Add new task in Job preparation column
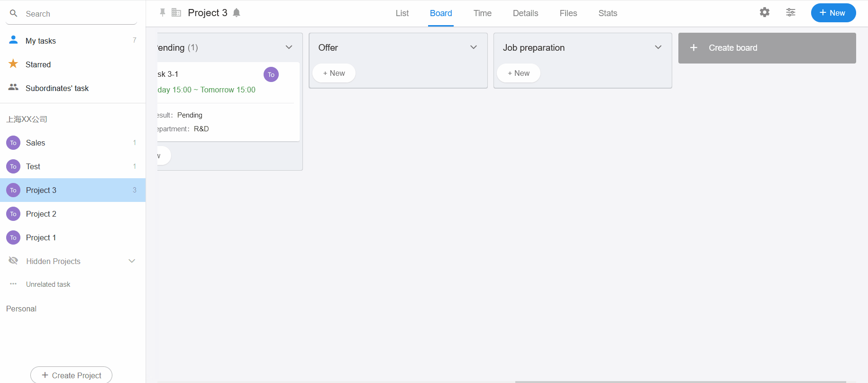This screenshot has height=383, width=868. pyautogui.click(x=519, y=73)
